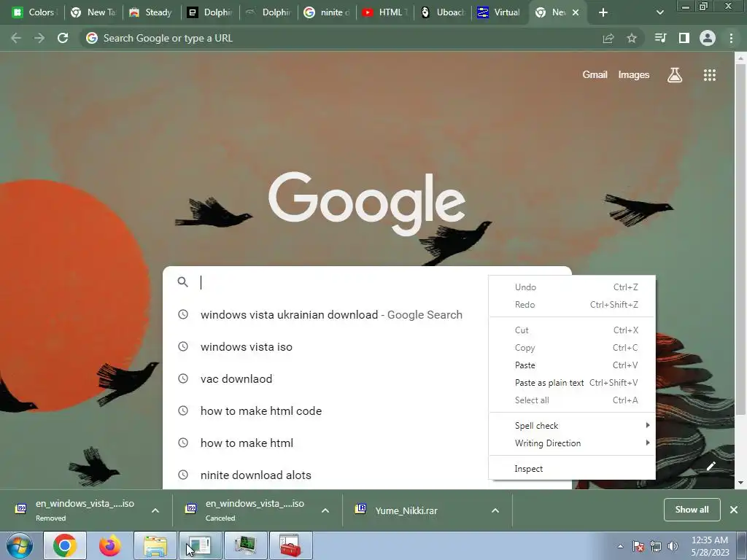Close the current New Tab tab

(576, 12)
